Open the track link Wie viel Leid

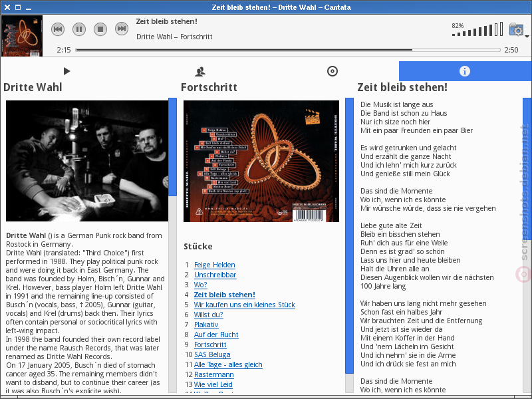213,384
